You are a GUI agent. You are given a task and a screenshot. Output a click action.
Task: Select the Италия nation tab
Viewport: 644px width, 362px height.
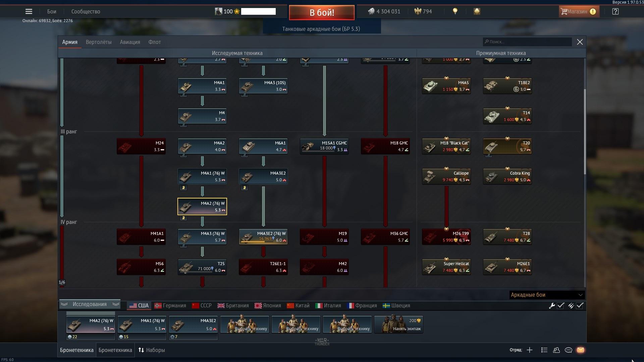[328, 306]
